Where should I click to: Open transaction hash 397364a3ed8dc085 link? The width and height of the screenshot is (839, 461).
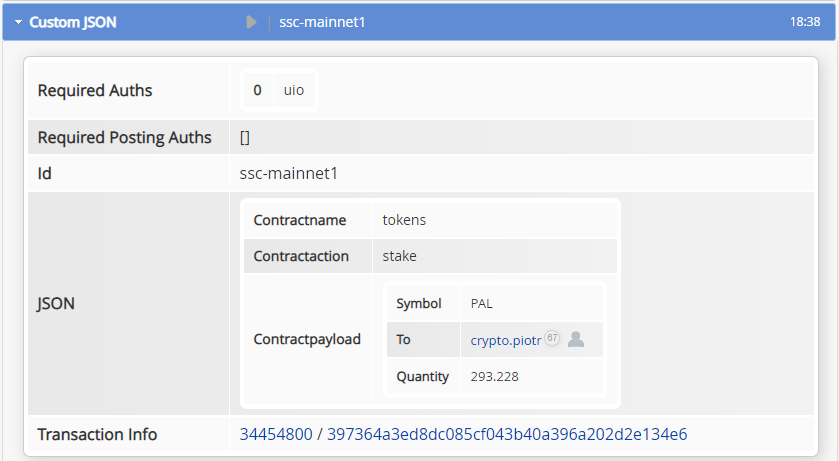(x=507, y=434)
